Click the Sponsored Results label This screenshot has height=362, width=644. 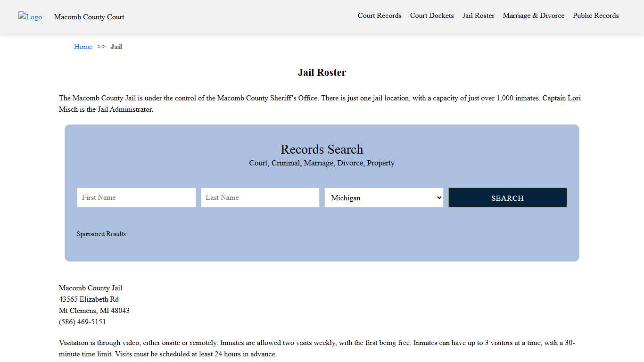[101, 234]
